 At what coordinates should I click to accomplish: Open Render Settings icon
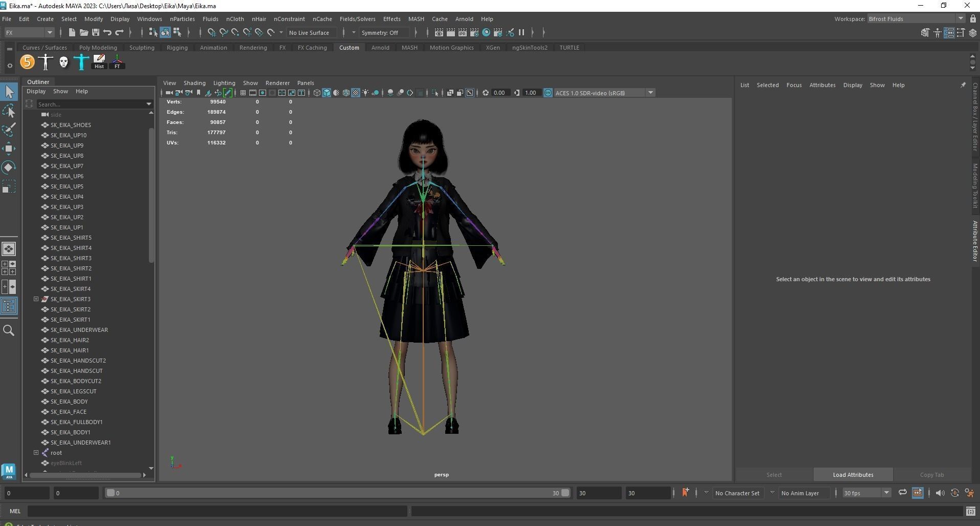coord(474,32)
